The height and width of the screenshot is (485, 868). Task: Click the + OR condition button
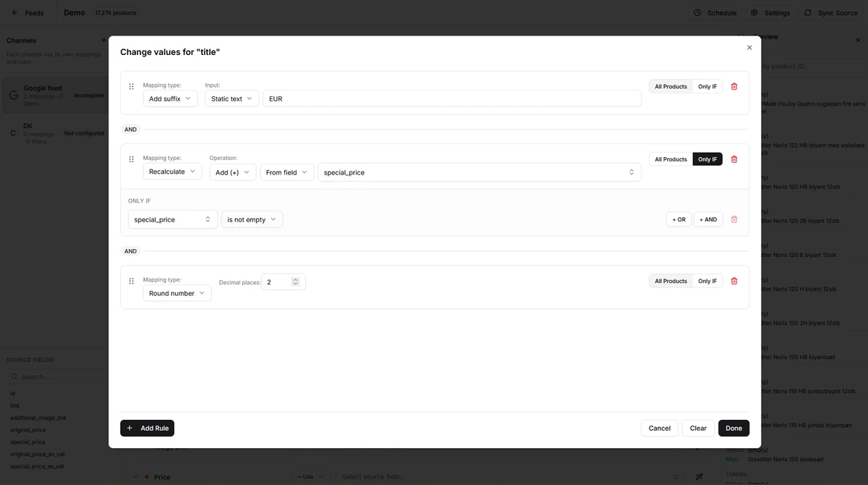678,219
